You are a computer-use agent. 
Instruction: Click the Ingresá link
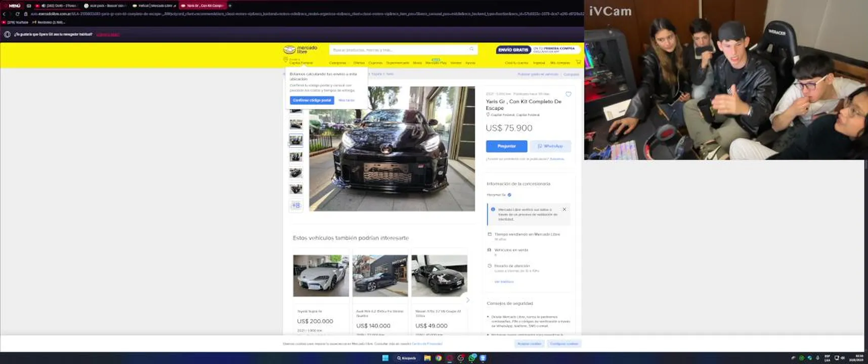(x=539, y=63)
